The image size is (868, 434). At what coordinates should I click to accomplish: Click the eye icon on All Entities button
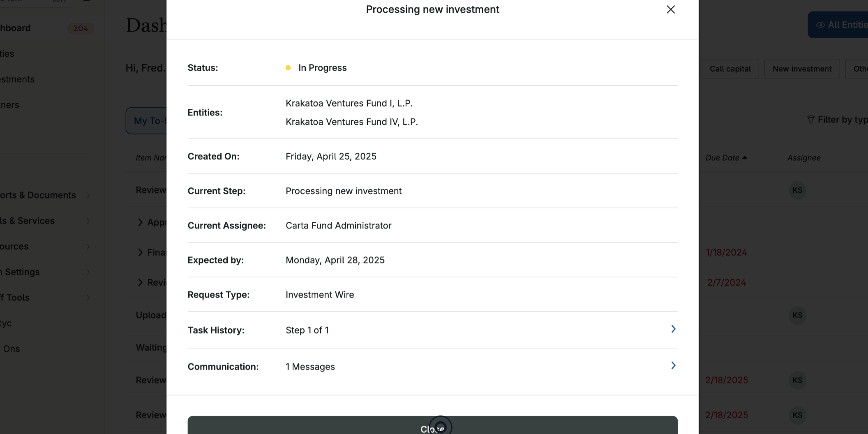(822, 25)
